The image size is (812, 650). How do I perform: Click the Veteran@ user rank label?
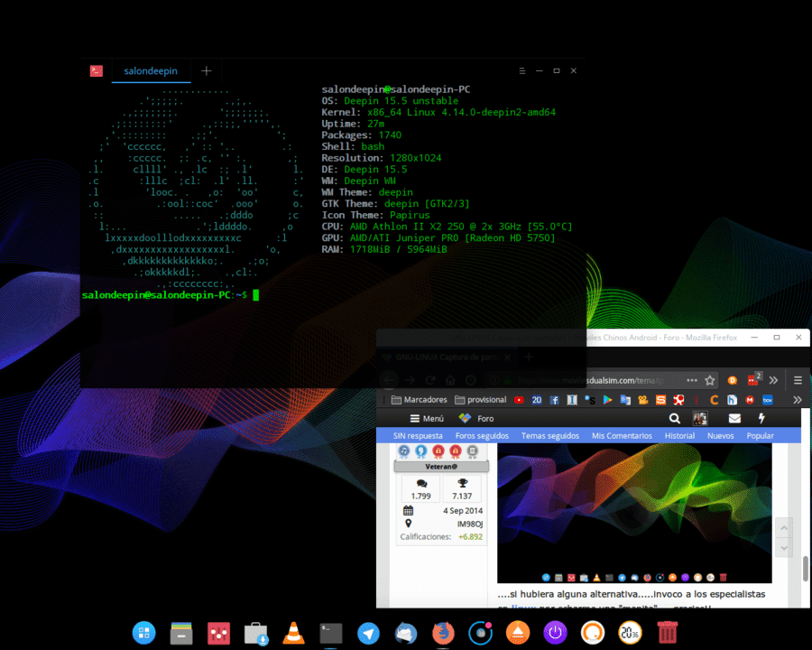(441, 467)
